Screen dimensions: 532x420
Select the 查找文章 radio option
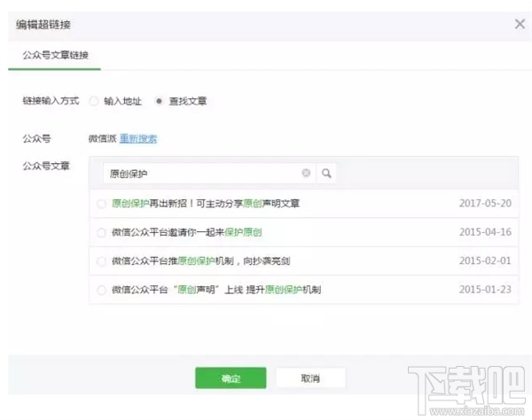coord(159,101)
